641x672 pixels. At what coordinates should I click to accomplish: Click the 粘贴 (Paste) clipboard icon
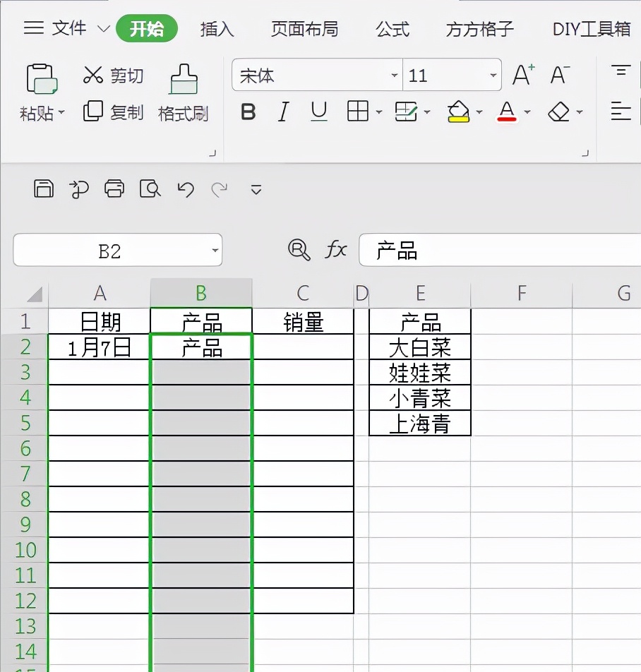pyautogui.click(x=42, y=78)
